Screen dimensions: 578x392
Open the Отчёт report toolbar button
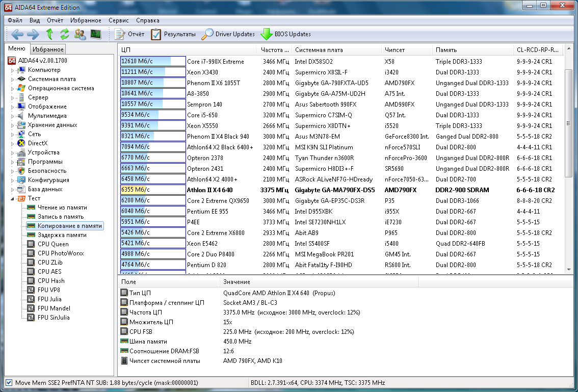(x=129, y=34)
